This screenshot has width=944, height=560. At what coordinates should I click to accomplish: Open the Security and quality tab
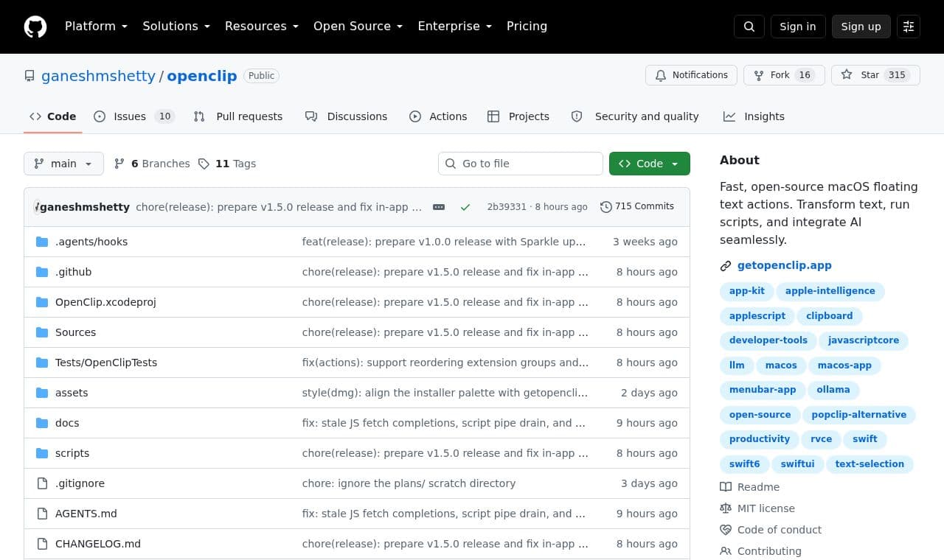(635, 116)
